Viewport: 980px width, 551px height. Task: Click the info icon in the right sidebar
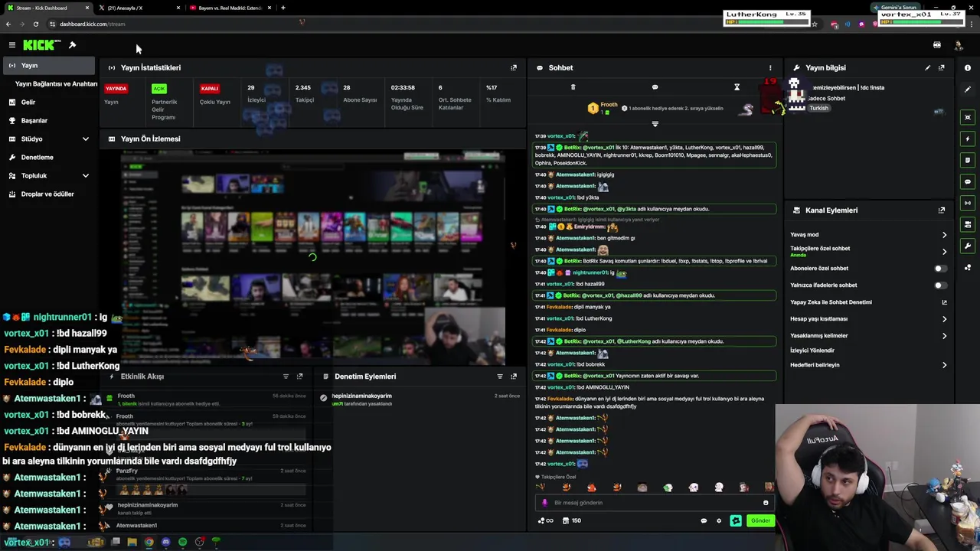[x=968, y=68]
